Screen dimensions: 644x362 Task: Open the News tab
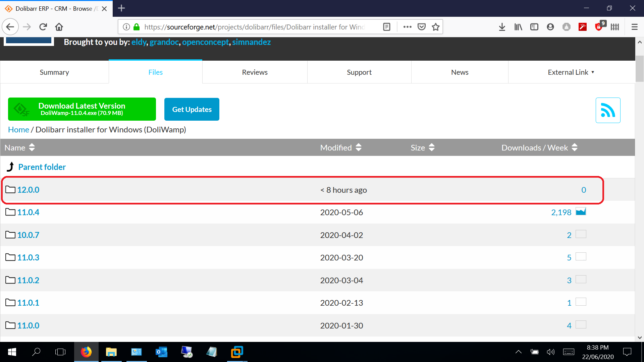pyautogui.click(x=460, y=72)
